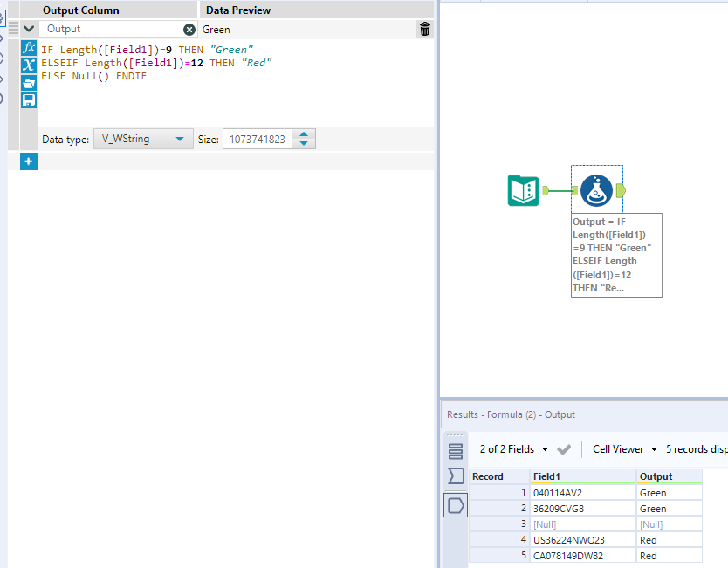Add a new output column with plus icon

(x=29, y=161)
